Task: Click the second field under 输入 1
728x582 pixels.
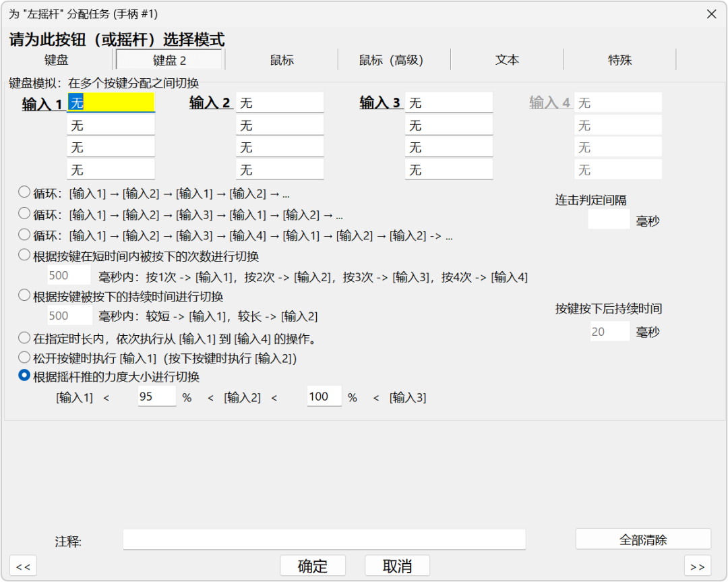Action: click(111, 125)
